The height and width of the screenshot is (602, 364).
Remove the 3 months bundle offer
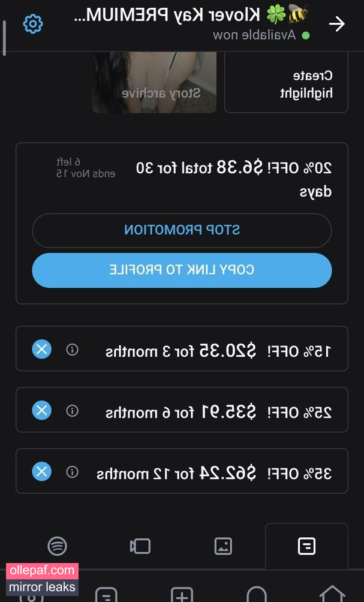(41, 349)
